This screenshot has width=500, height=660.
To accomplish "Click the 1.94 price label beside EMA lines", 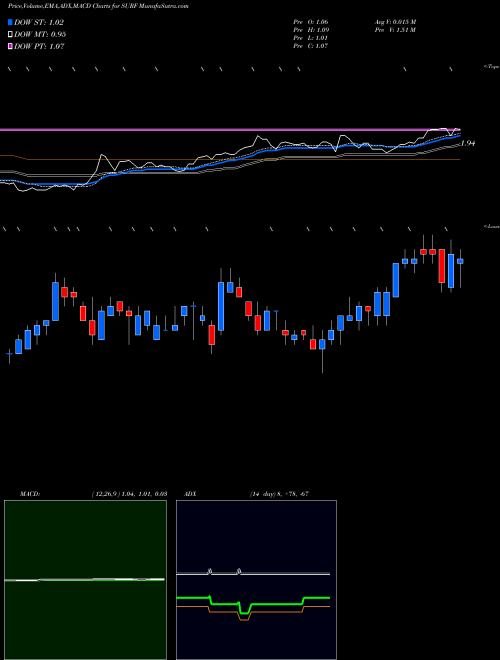I will coord(468,144).
